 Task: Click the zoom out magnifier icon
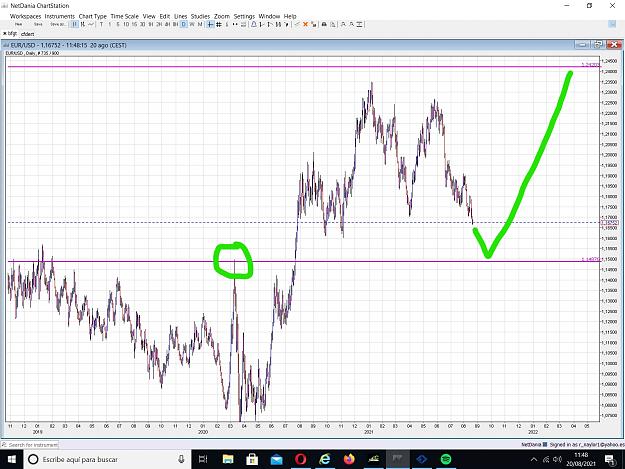point(351,24)
